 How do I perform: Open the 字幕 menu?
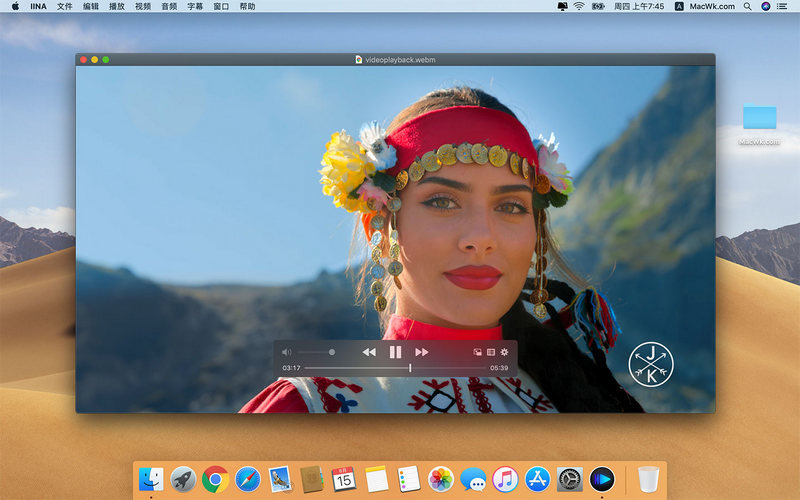[195, 6]
